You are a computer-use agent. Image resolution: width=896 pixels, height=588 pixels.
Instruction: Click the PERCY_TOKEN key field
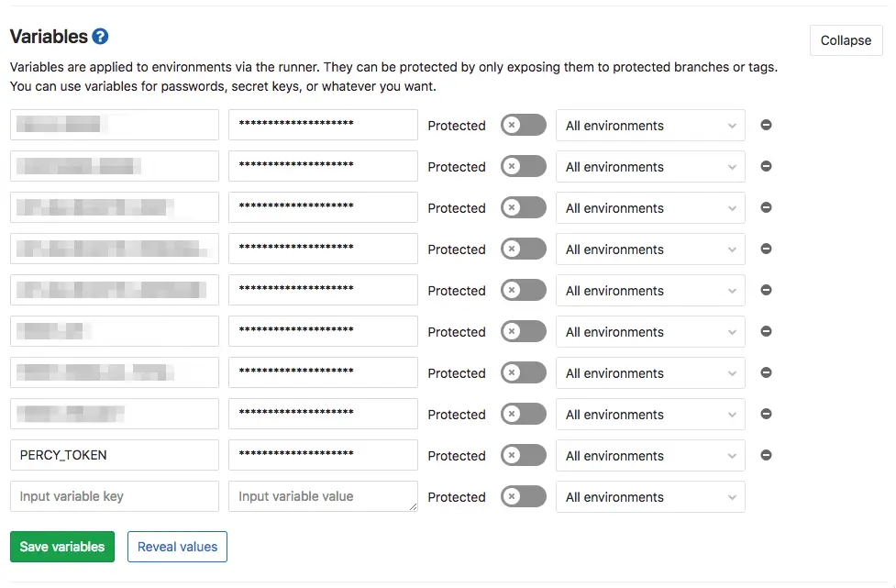(x=115, y=455)
